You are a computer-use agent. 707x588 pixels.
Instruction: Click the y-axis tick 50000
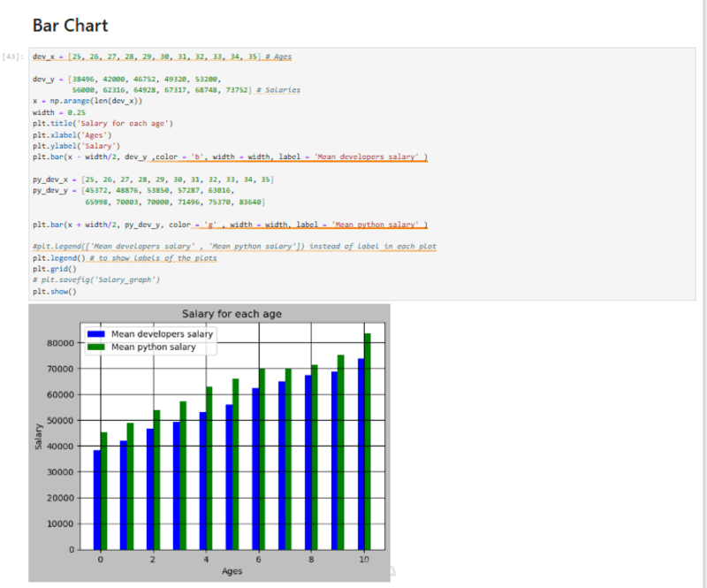pos(60,421)
